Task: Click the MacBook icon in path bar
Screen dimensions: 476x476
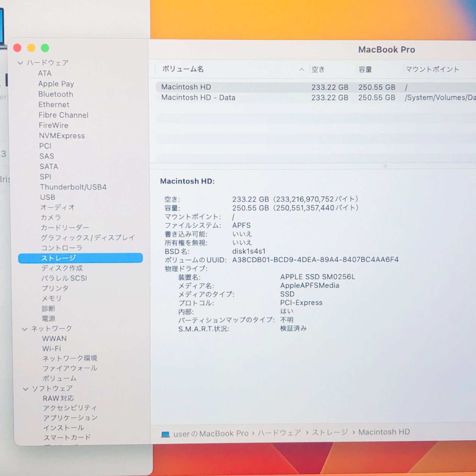Action: pos(165,434)
